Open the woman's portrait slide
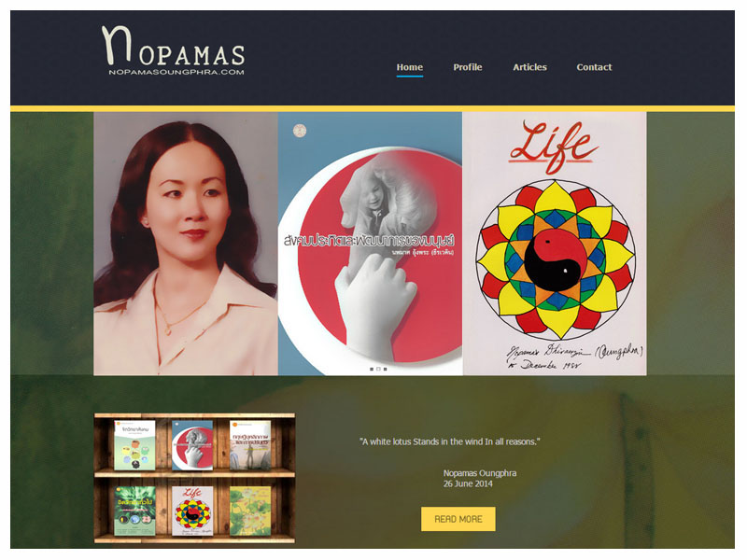Image resolution: width=747 pixels, height=560 pixels. point(186,244)
